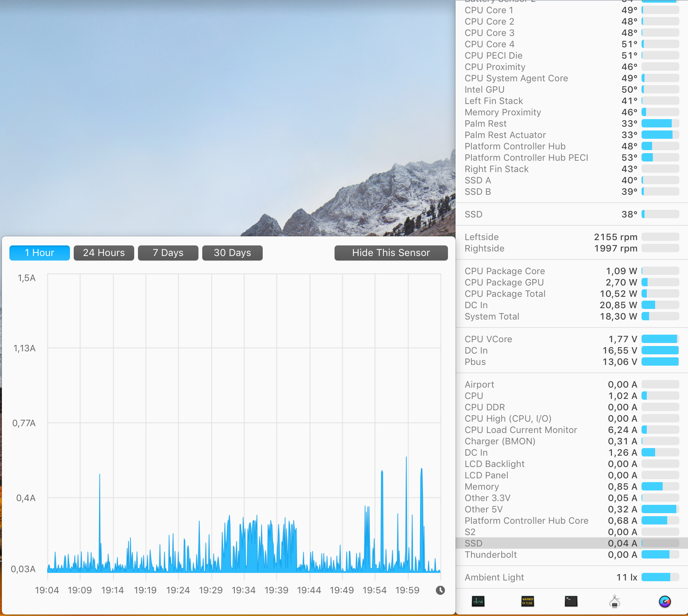Click the clock icon below the graph
This screenshot has height=616, width=688.
(440, 590)
